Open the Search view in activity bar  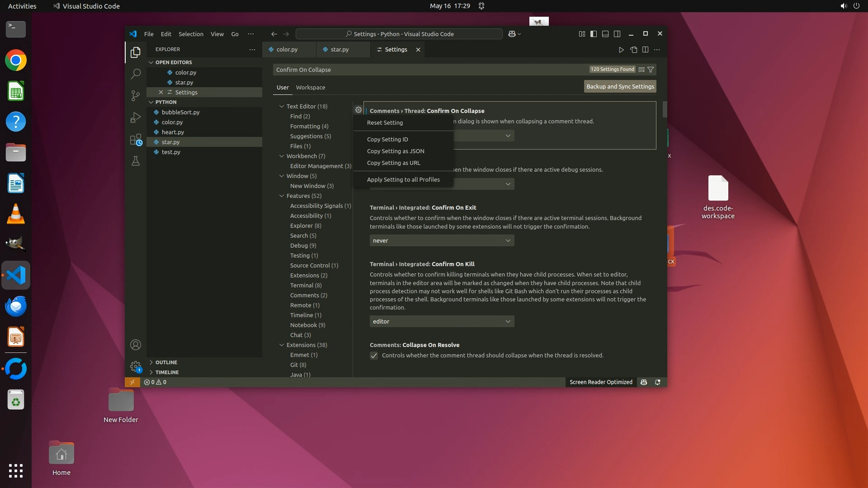pos(136,74)
